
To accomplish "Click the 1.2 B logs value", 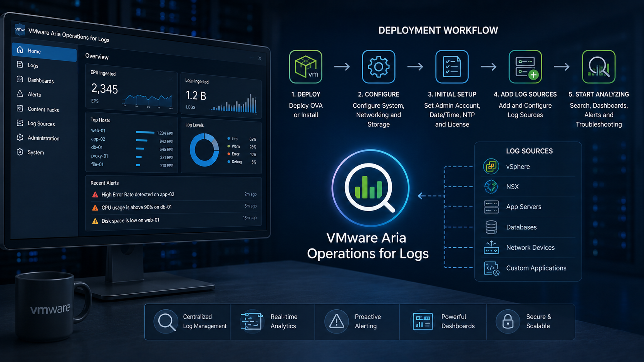I will click(x=196, y=95).
